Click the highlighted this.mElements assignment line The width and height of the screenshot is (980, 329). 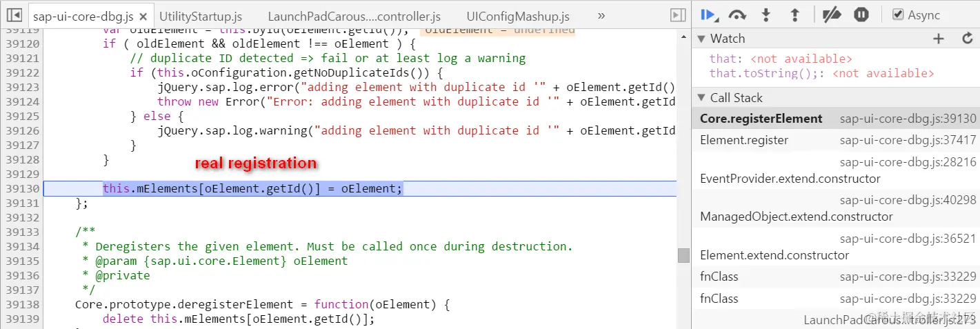(252, 188)
